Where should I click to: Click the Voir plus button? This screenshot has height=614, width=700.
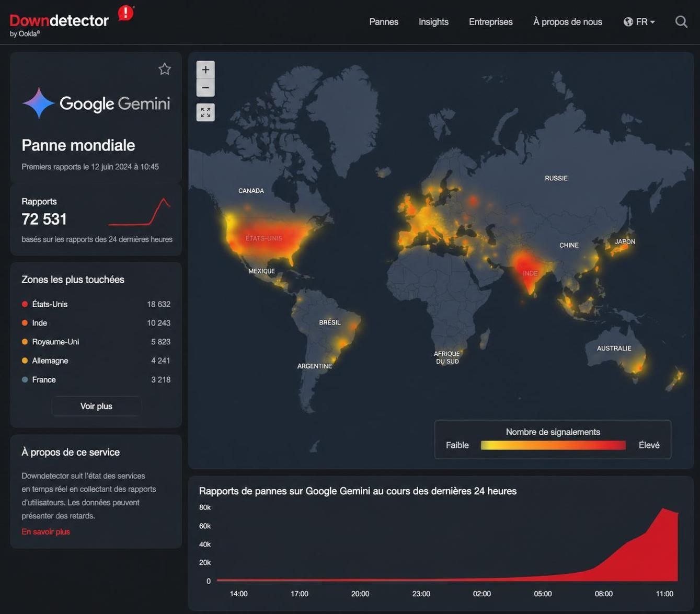tap(96, 406)
